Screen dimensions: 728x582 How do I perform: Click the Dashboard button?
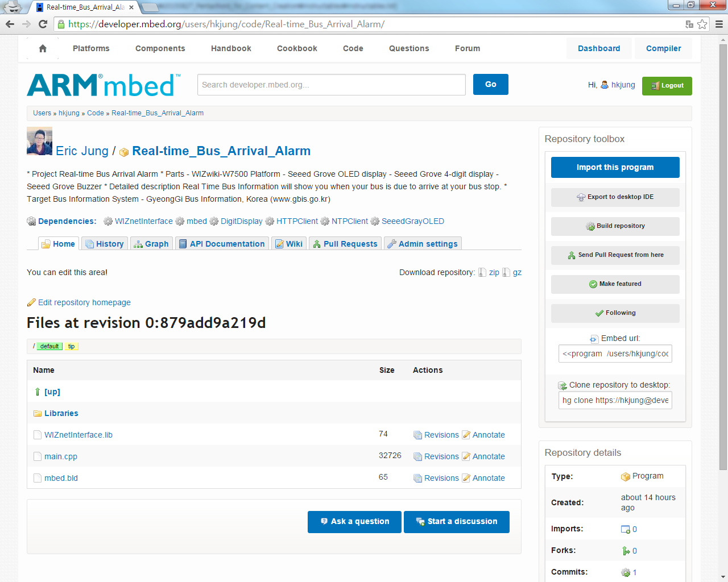[599, 48]
